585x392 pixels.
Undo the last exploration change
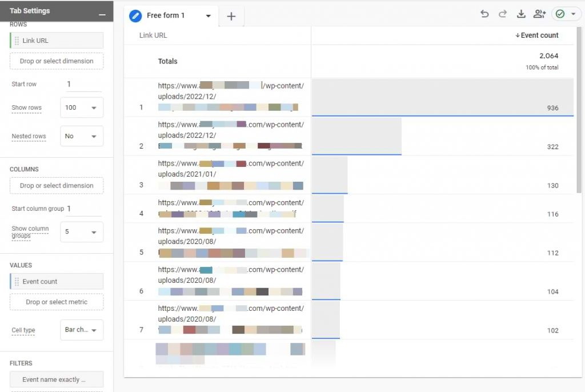click(484, 13)
